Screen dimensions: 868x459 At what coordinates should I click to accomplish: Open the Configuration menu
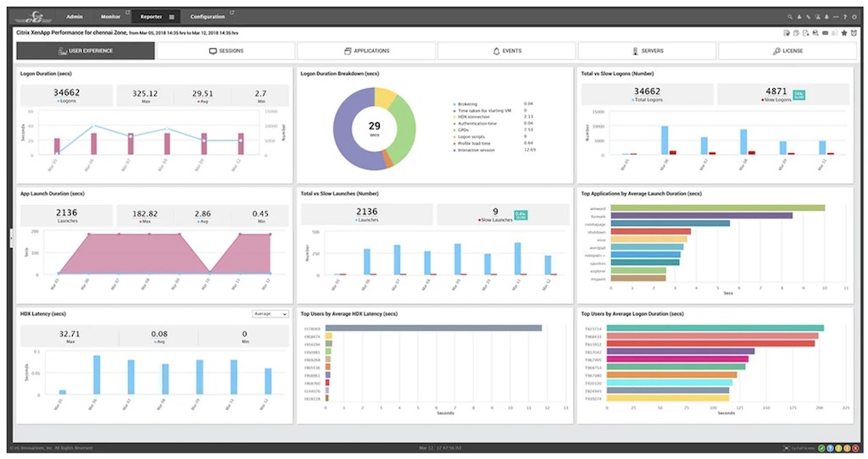tap(208, 16)
